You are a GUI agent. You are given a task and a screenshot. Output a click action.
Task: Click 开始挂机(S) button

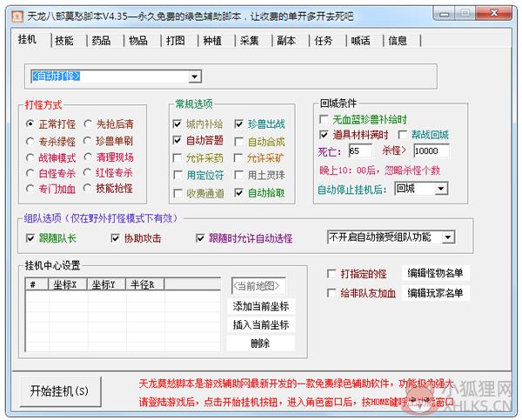[60, 391]
